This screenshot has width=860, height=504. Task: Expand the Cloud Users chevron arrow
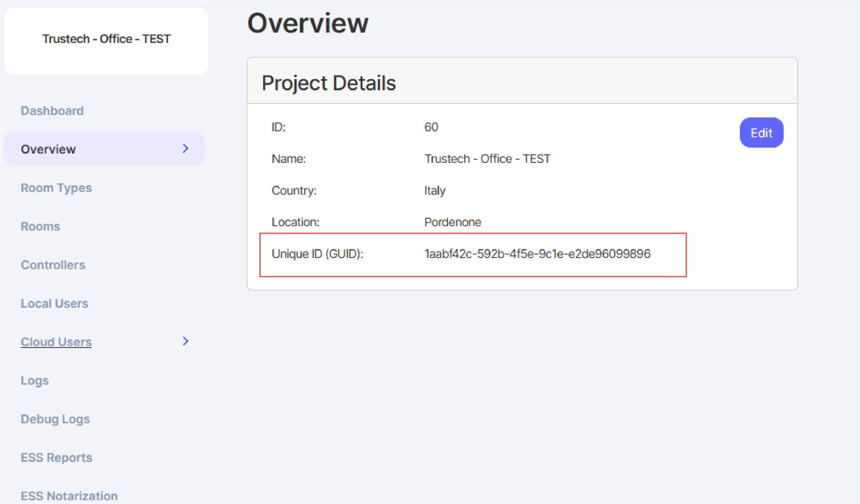tap(185, 341)
